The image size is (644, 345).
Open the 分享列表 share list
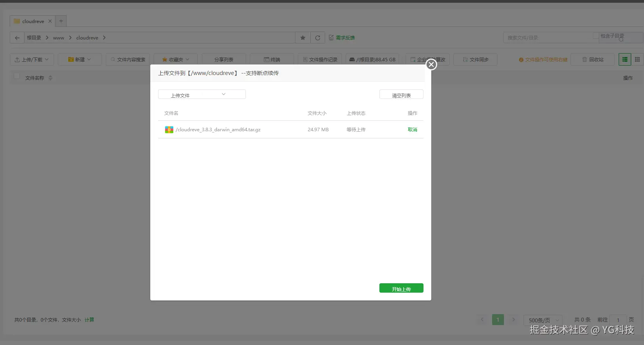[x=224, y=59]
